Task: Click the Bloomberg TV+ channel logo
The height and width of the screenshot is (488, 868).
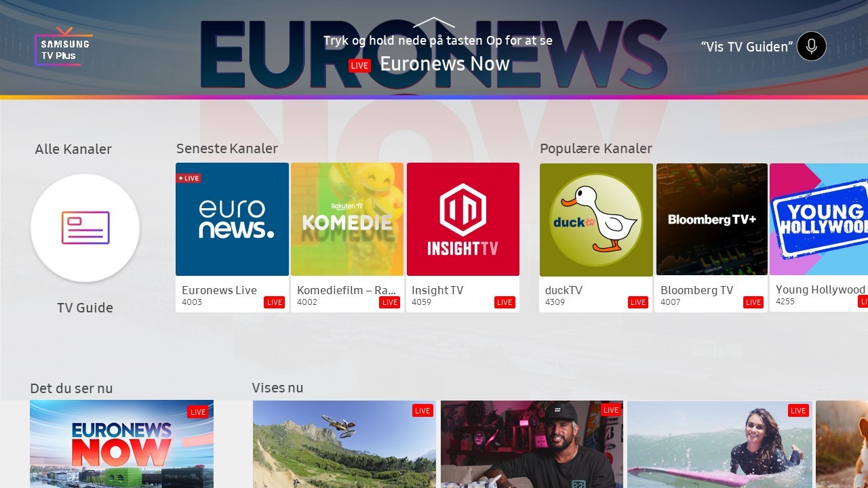Action: (711, 219)
